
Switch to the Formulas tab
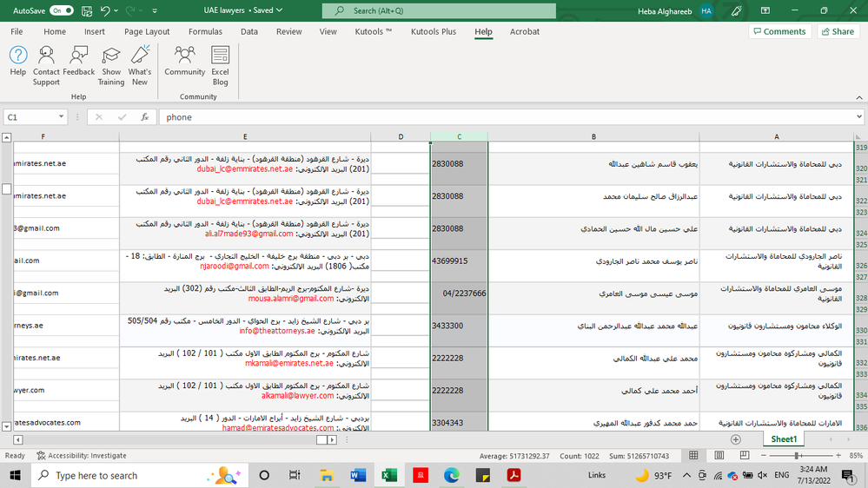[205, 31]
